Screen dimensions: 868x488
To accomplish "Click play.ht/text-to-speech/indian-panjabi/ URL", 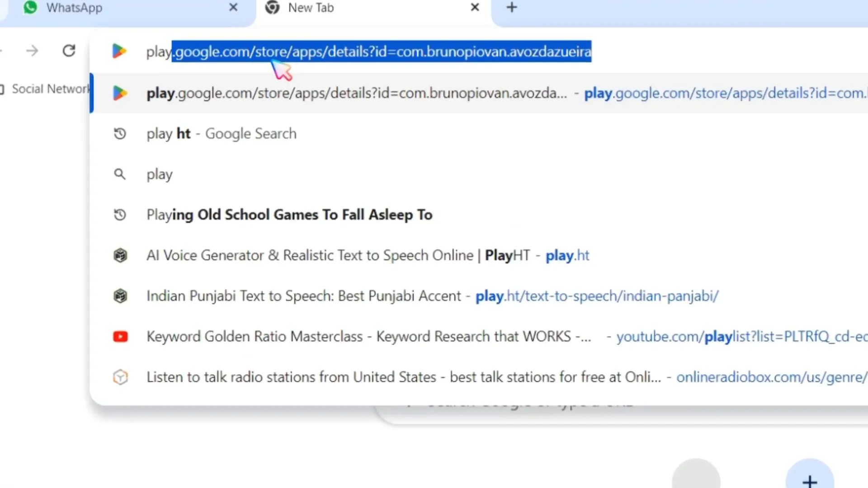I will pyautogui.click(x=597, y=296).
